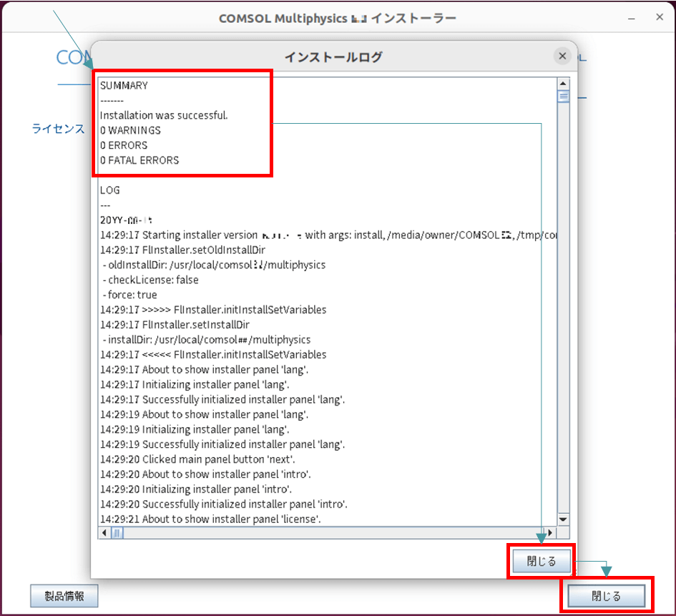Click the "- oldInstallDir:" path line
The height and width of the screenshot is (616, 676).
tap(215, 265)
